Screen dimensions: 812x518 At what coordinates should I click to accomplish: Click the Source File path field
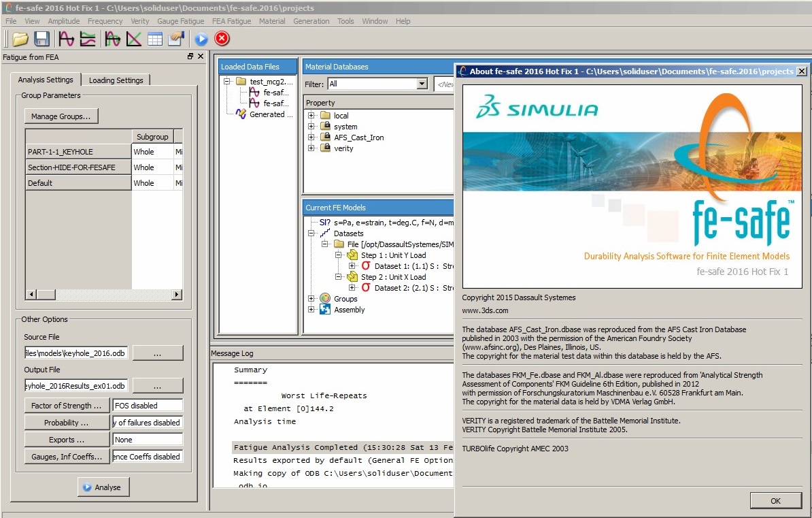(x=76, y=353)
